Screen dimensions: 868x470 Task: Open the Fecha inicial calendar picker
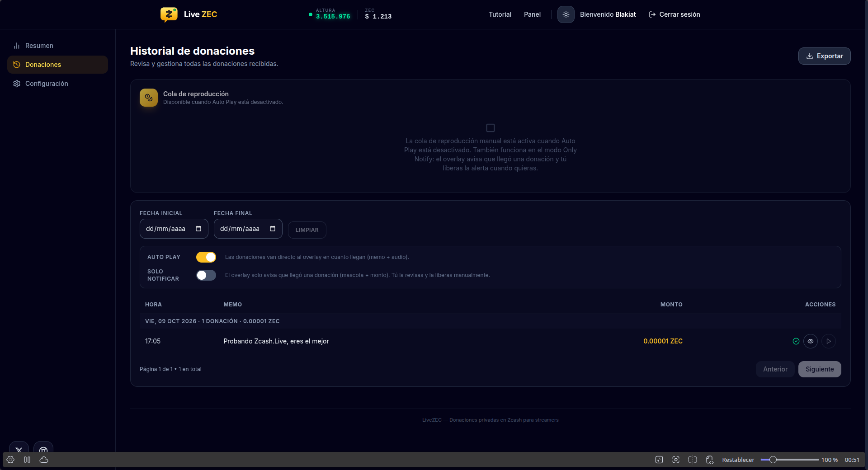point(198,229)
